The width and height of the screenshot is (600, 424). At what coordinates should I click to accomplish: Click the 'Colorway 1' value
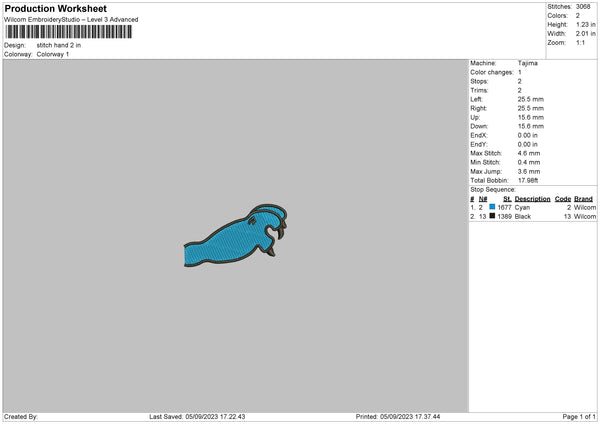(53, 54)
